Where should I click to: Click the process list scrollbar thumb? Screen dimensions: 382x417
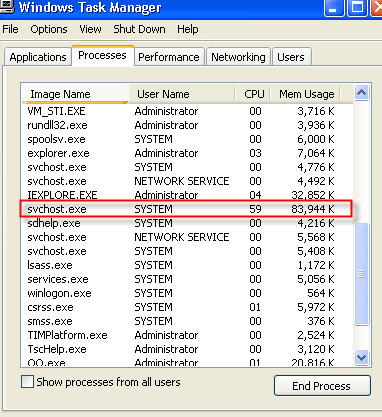(362, 273)
